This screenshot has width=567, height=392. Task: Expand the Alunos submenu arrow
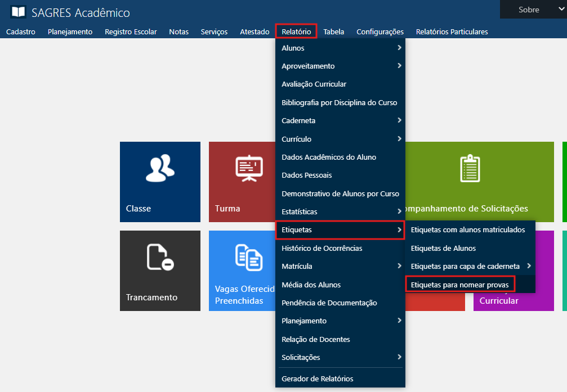tap(399, 48)
